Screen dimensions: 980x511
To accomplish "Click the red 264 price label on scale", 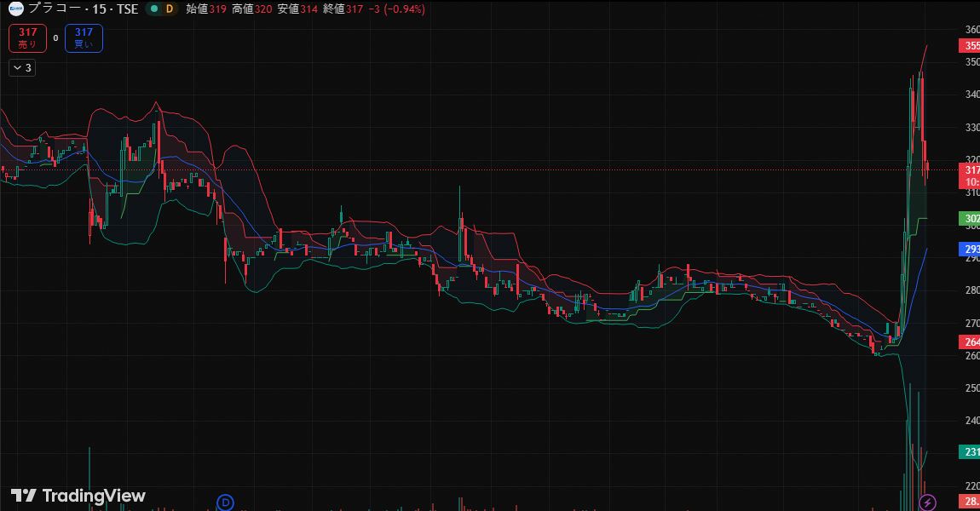I will (x=970, y=342).
